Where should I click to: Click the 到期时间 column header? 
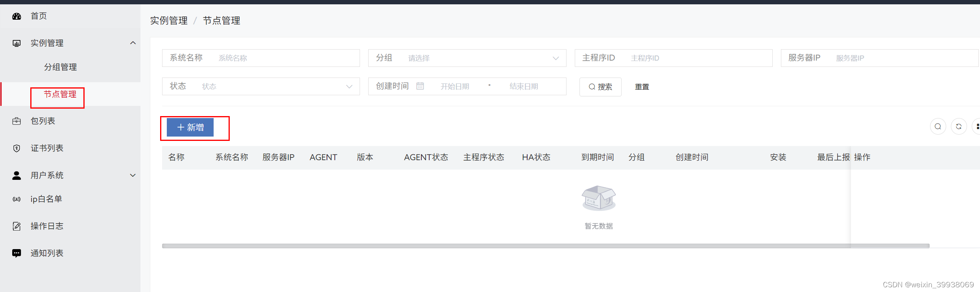click(598, 157)
